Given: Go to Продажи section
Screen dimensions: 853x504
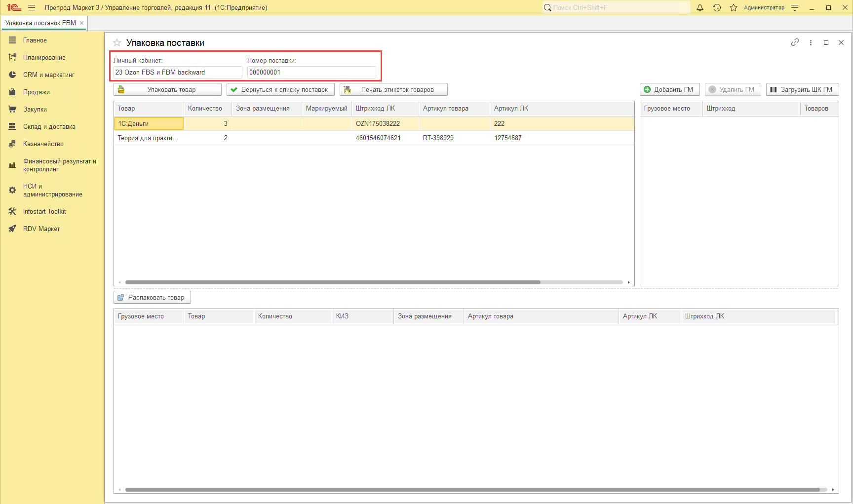Looking at the screenshot, I should pos(36,92).
